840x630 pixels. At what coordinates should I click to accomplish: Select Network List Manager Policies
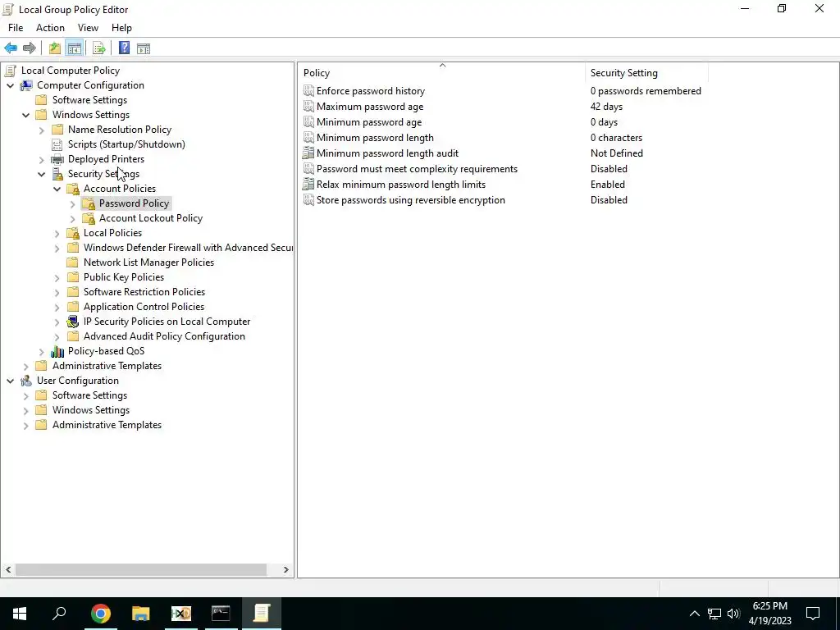148,262
